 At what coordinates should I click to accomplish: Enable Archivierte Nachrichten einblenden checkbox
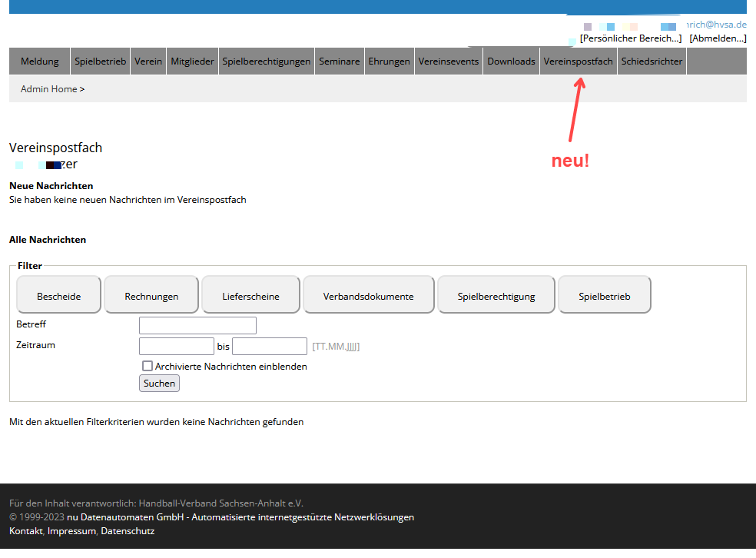click(148, 367)
